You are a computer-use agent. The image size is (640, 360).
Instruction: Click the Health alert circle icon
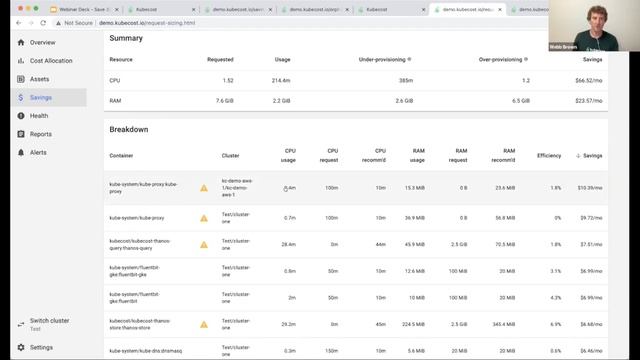(x=21, y=116)
